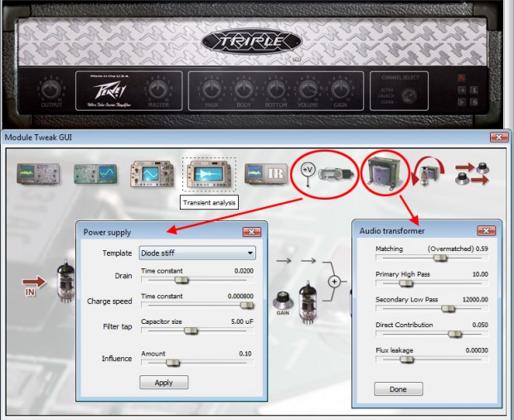Open the Template dropdown showing Diode stiff
The height and width of the screenshot is (420, 514).
coord(197,253)
